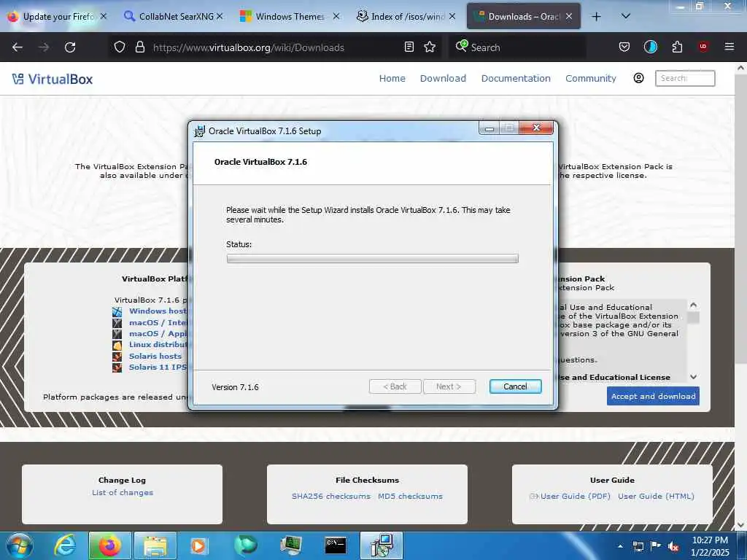747x560 pixels.
Task: Open the Download nav menu
Action: pyautogui.click(x=443, y=78)
